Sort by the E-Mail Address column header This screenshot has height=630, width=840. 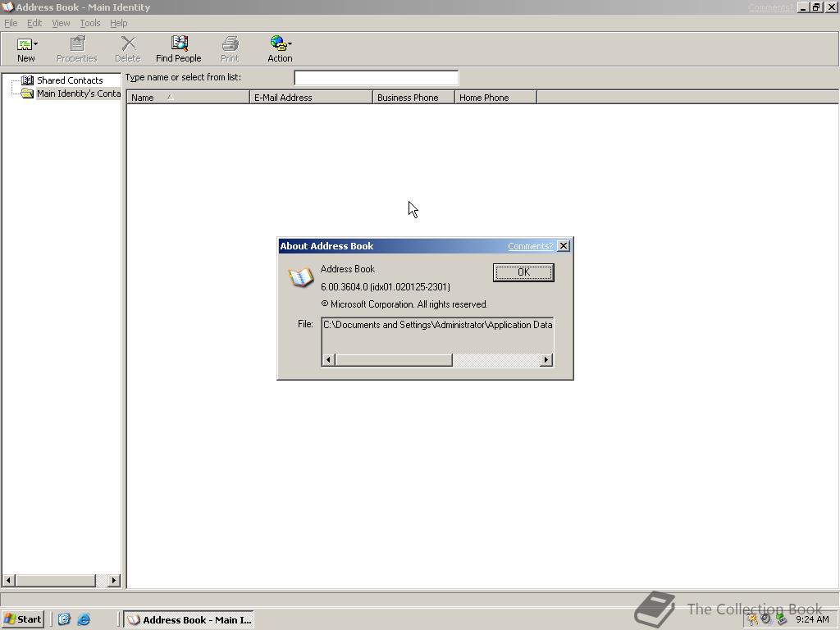311,98
